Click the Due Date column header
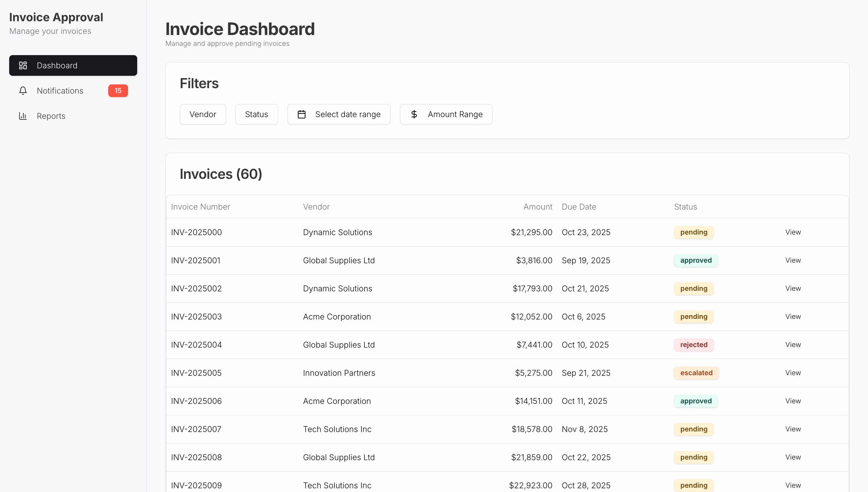The height and width of the screenshot is (492, 868). [579, 207]
